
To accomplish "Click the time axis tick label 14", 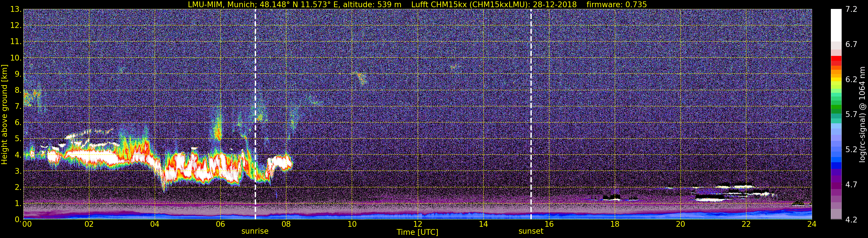I will [x=483, y=224].
